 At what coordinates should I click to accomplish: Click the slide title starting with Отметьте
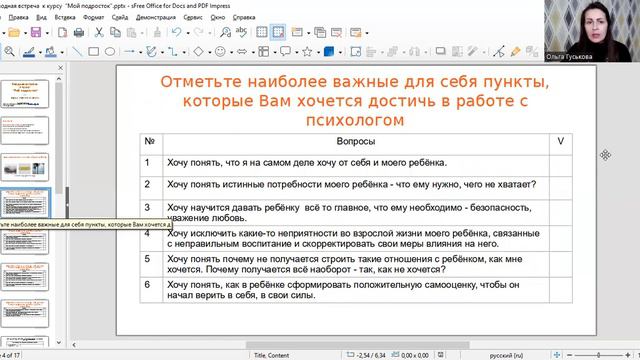355,101
